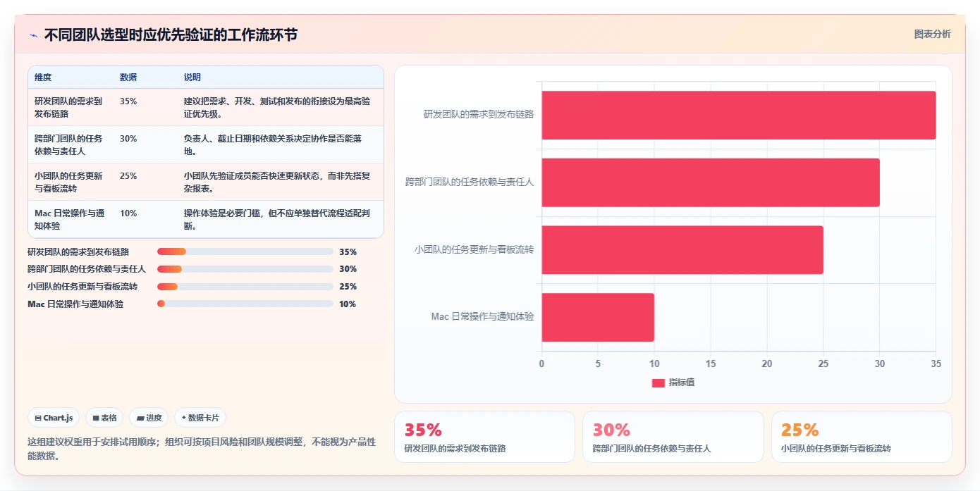The height and width of the screenshot is (491, 980).
Task: Click the chart bar for 小团队的任务更新与看板流转
Action: [682, 250]
